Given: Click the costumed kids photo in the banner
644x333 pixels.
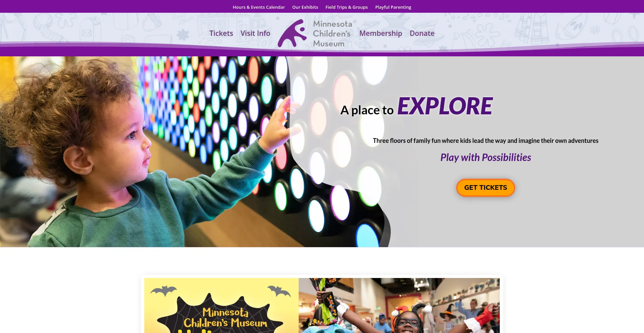Looking at the screenshot, I should point(399,305).
